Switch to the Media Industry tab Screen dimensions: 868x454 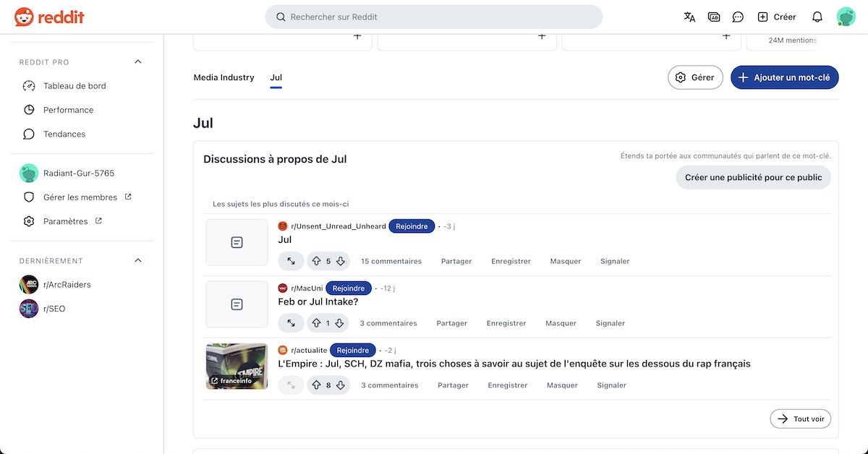tap(224, 77)
